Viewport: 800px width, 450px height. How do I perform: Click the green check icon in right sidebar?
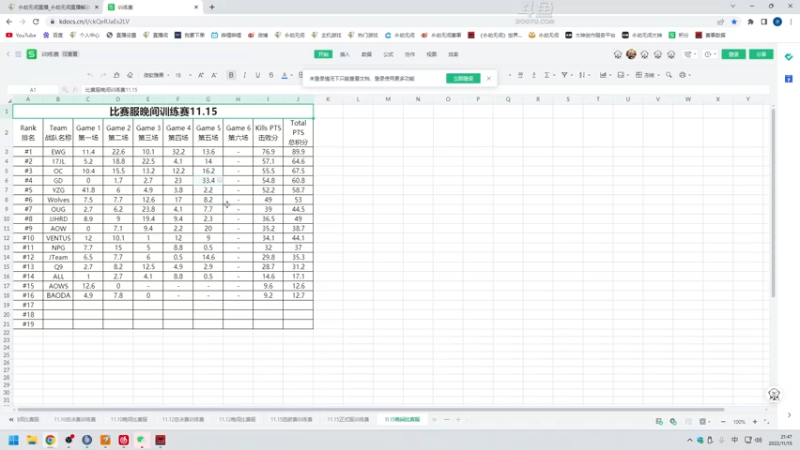click(x=789, y=57)
